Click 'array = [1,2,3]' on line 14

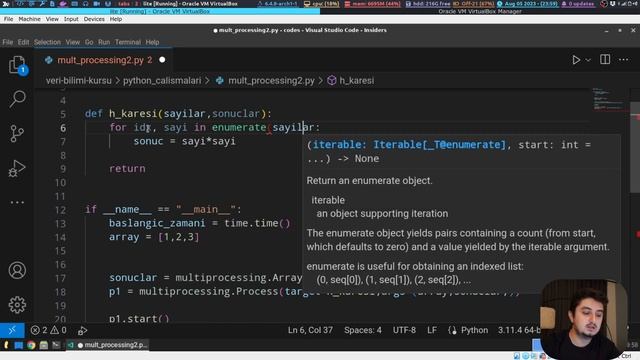154,237
